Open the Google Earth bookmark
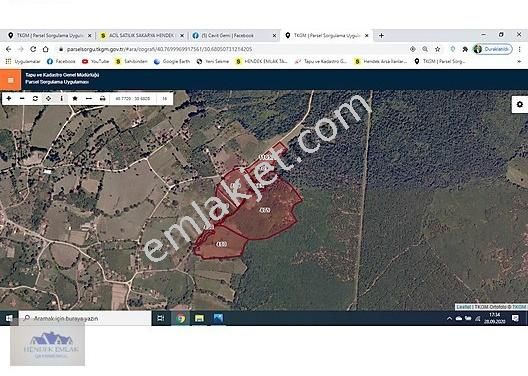528x376 pixels. point(172,61)
